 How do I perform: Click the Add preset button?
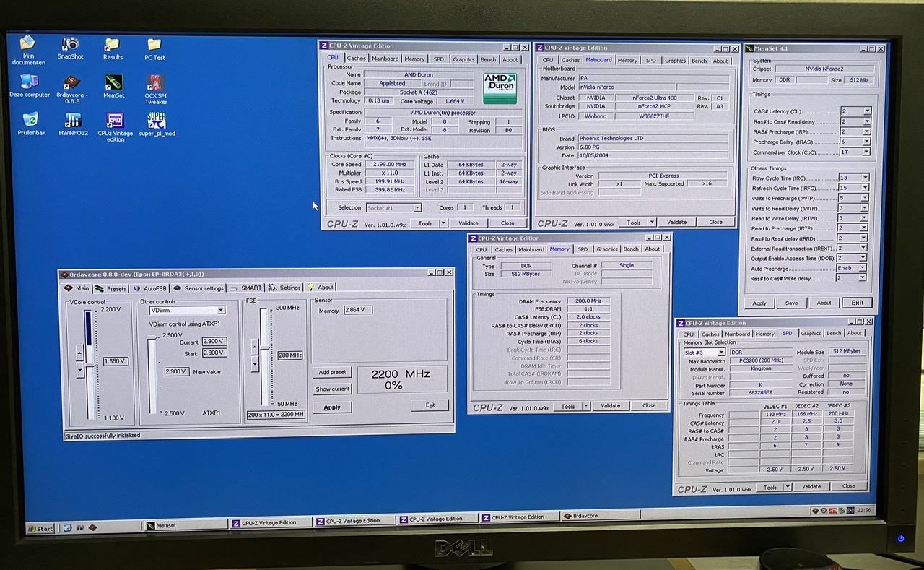pyautogui.click(x=333, y=372)
